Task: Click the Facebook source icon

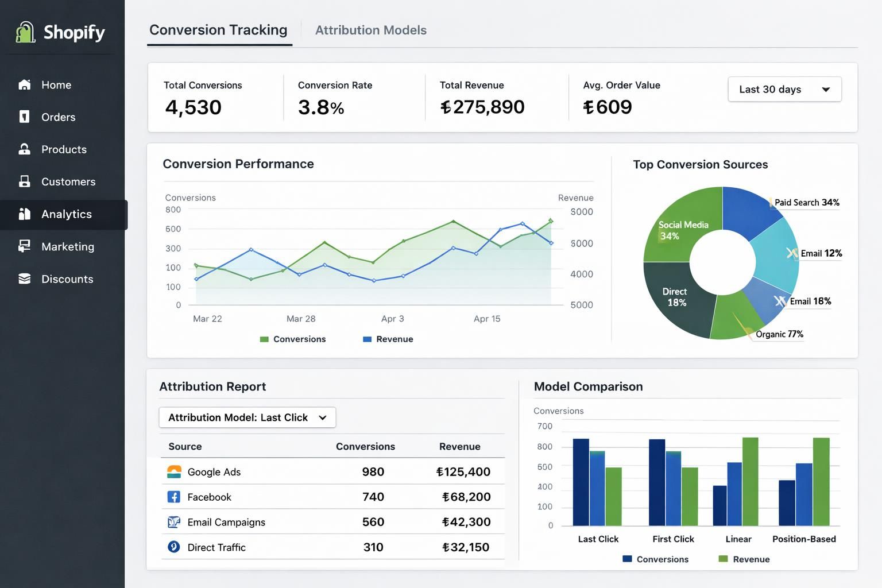Action: tap(174, 497)
